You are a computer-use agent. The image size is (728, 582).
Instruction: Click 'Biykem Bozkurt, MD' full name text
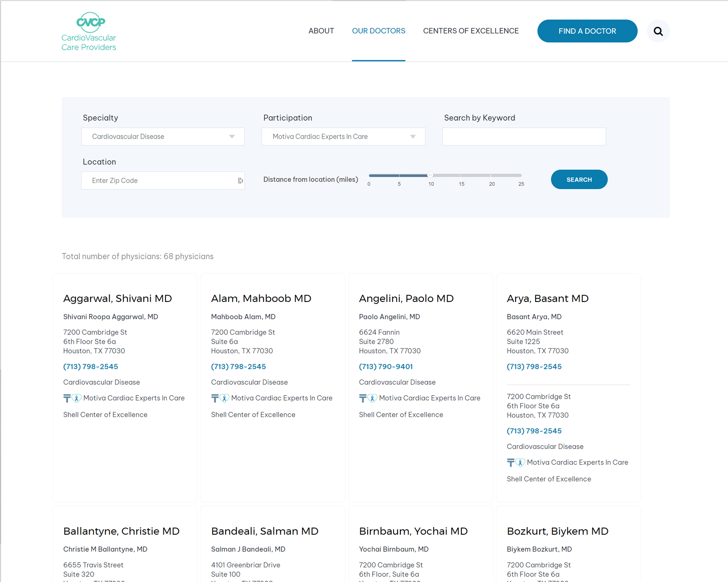tap(539, 549)
